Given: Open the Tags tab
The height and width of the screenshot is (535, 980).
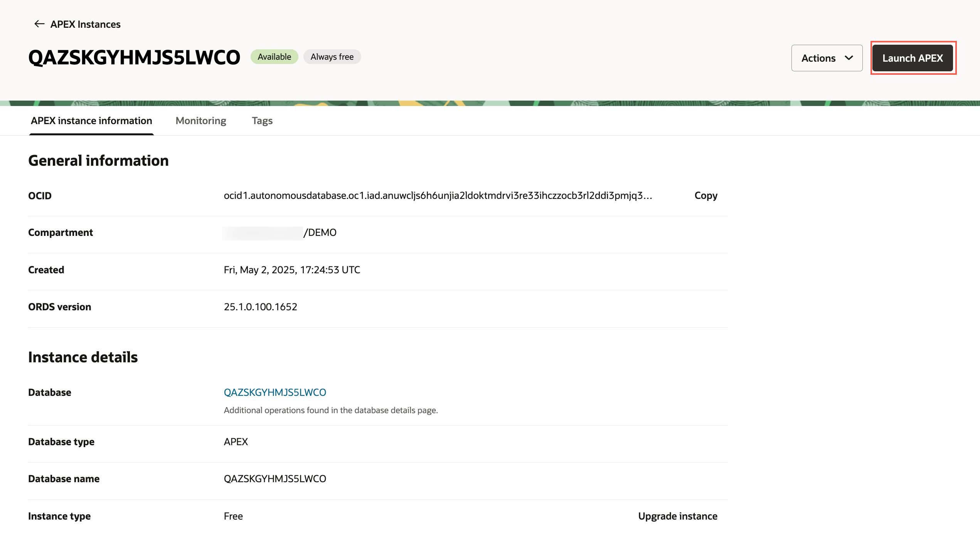Looking at the screenshot, I should pyautogui.click(x=262, y=121).
